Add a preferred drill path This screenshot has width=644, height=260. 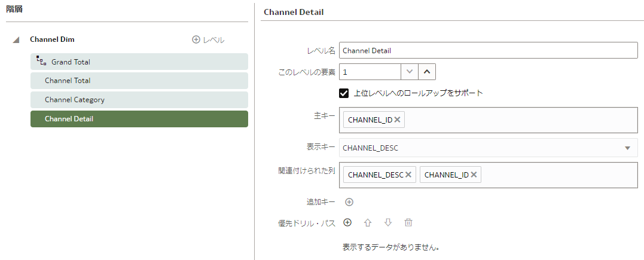(347, 222)
